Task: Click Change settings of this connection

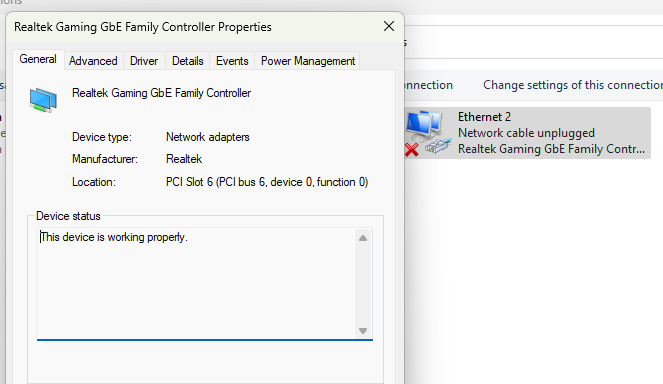Action: (x=573, y=85)
